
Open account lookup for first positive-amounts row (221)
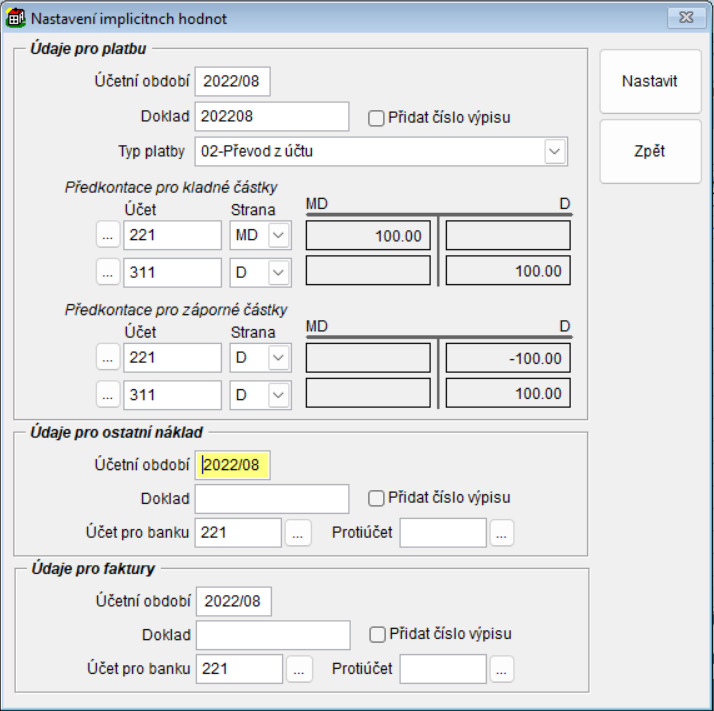pos(108,236)
